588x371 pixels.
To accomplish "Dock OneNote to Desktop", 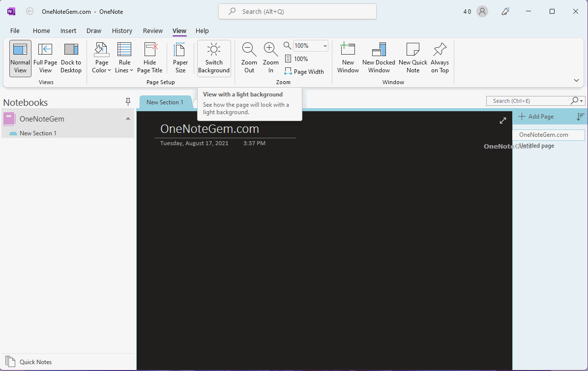I will (71, 59).
